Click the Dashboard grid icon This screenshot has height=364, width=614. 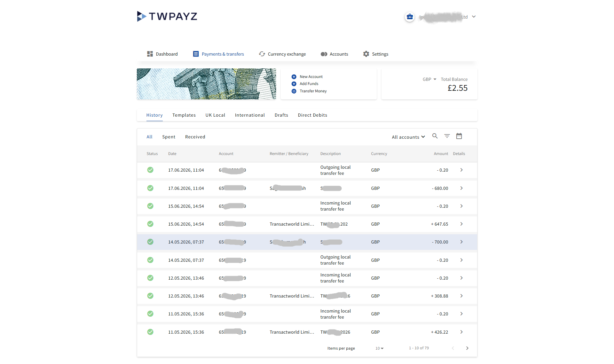(150, 54)
